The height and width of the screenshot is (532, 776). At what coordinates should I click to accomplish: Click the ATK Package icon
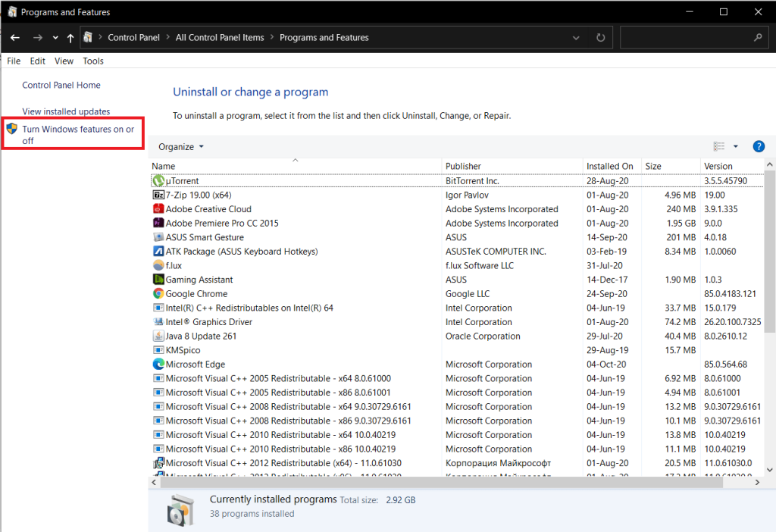(158, 252)
